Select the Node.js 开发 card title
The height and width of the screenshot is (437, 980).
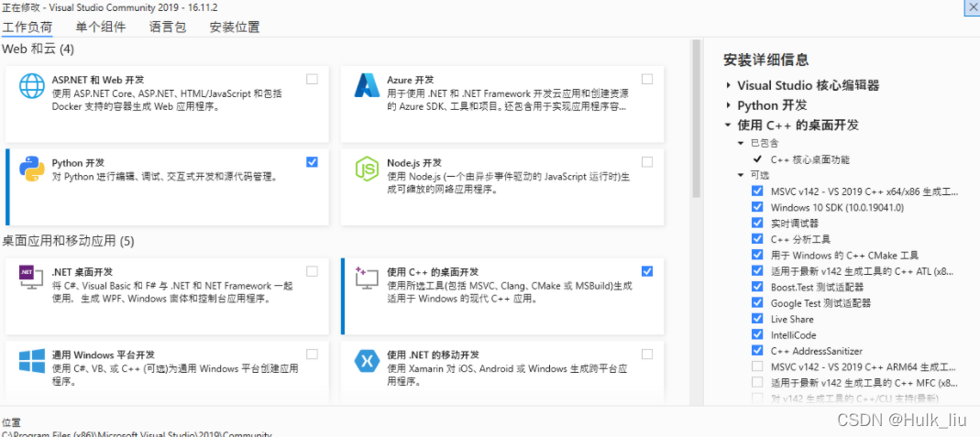pyautogui.click(x=414, y=162)
